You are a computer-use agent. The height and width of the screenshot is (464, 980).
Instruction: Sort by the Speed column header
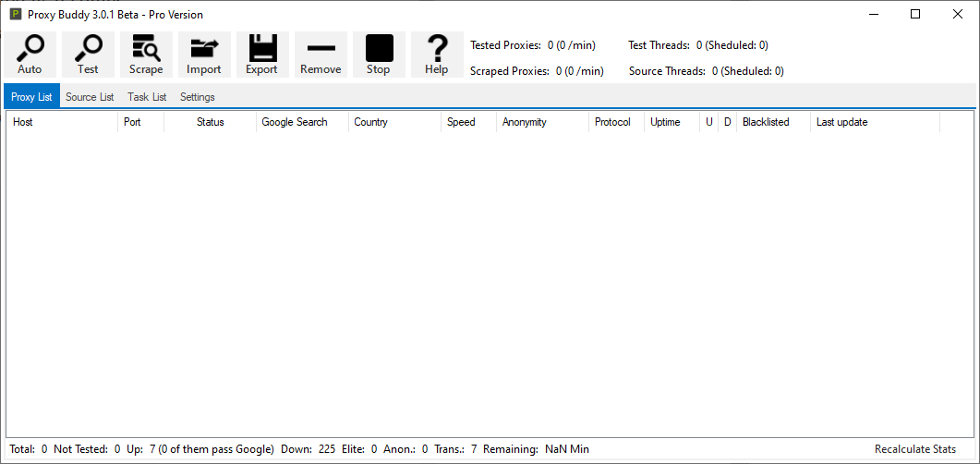468,122
